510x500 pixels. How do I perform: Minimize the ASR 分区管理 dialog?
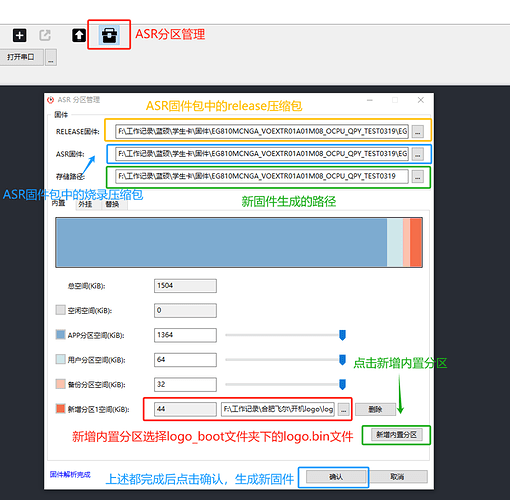[x=370, y=100]
